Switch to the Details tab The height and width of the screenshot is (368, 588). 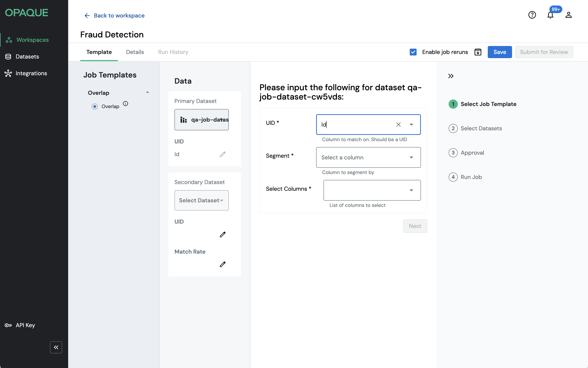coord(135,52)
